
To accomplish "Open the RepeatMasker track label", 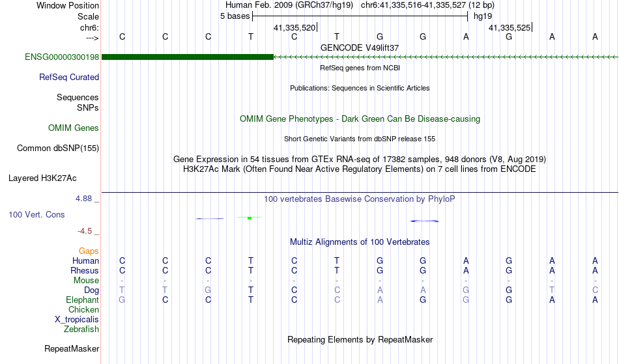I will click(72, 348).
